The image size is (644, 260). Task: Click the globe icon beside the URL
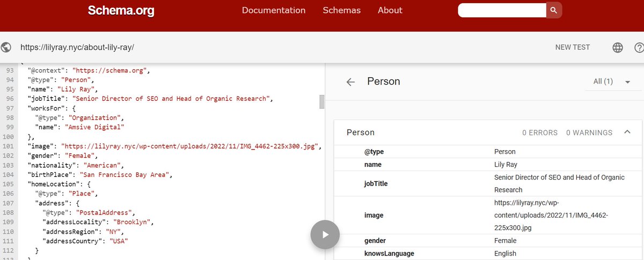click(x=6, y=47)
